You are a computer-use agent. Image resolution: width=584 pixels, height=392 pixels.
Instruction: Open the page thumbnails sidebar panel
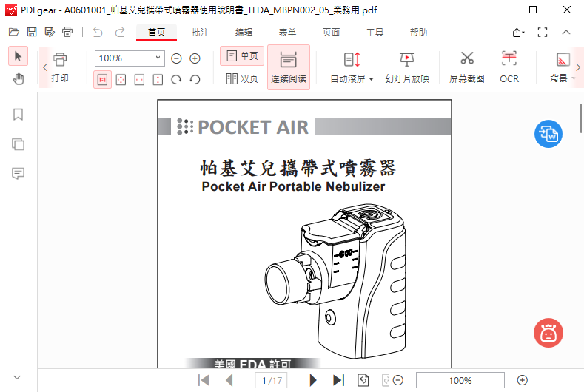tap(18, 144)
